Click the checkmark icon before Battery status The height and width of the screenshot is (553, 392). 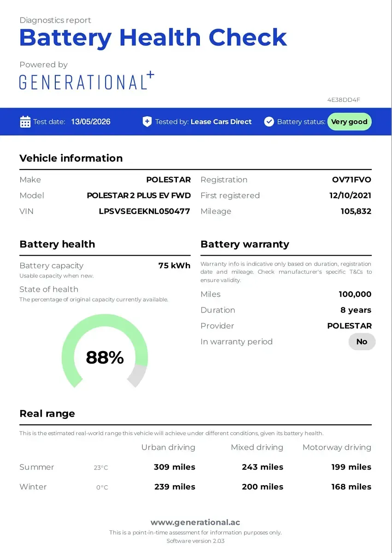click(x=269, y=122)
